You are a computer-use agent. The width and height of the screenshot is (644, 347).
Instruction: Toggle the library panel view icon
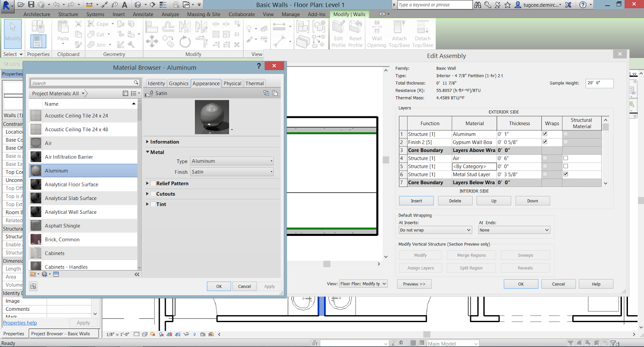pyautogui.click(x=125, y=93)
